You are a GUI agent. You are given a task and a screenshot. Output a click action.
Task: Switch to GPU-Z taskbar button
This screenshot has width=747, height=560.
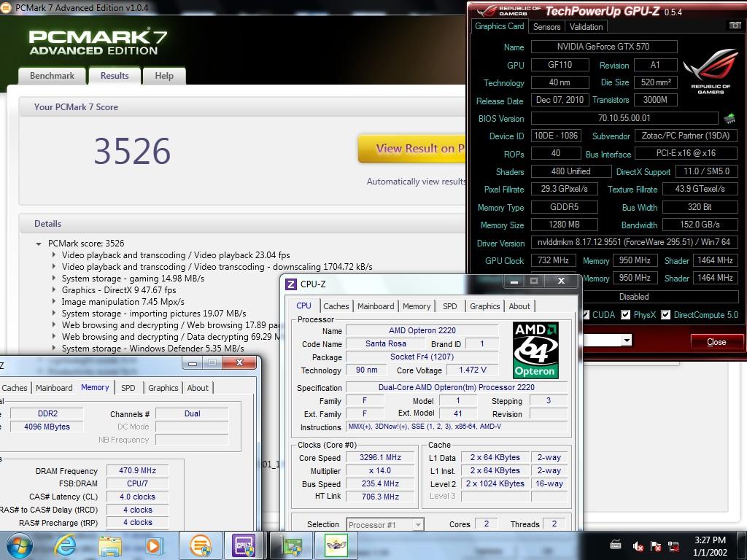[291, 545]
